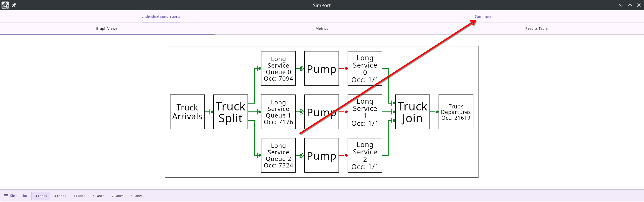Click the SimPort app icon in title bar
This screenshot has height=202, width=644.
pyautogui.click(x=5, y=5)
